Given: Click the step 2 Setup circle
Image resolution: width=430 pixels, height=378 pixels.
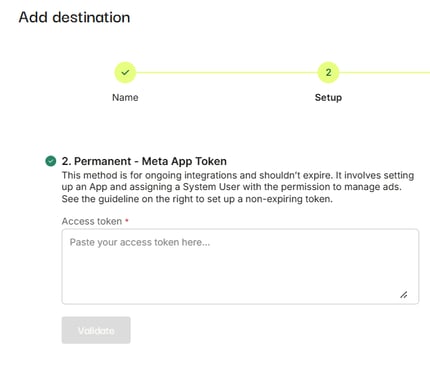Looking at the screenshot, I should pos(328,72).
